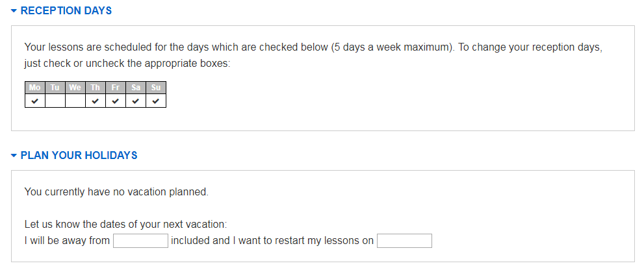Viewport: 644px width, 270px height.
Task: Uncheck the Monday reception day checkbox
Action: click(35, 101)
